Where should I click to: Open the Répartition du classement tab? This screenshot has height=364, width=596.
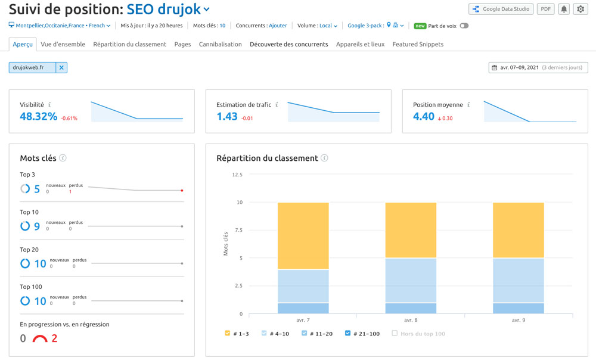click(x=129, y=44)
